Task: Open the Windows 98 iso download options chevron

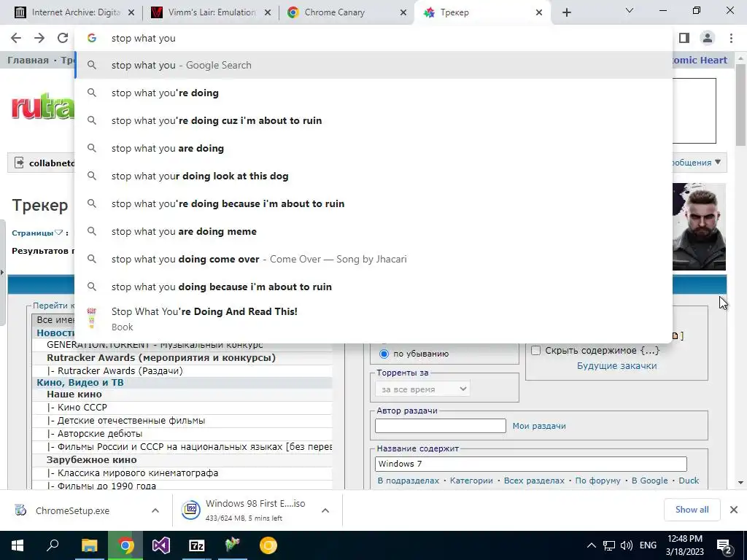Action: 325,510
